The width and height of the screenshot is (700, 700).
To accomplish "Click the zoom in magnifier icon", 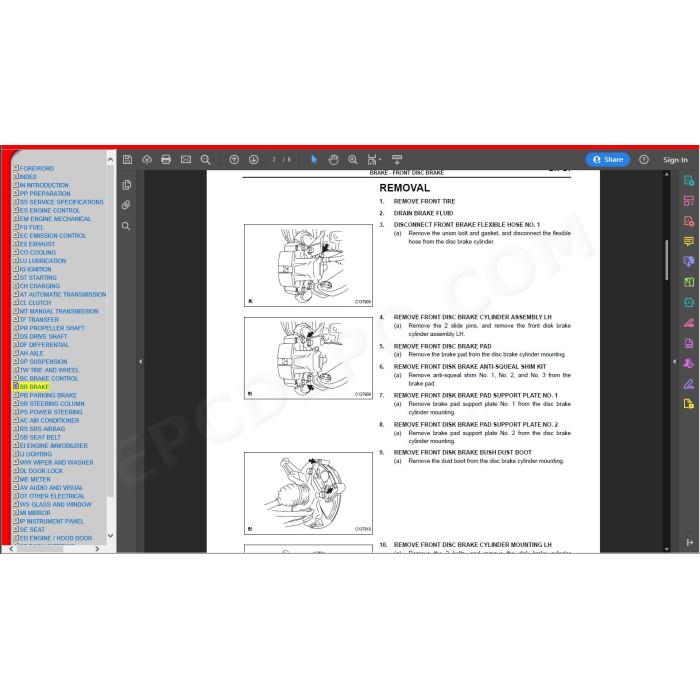I will pos(353,159).
